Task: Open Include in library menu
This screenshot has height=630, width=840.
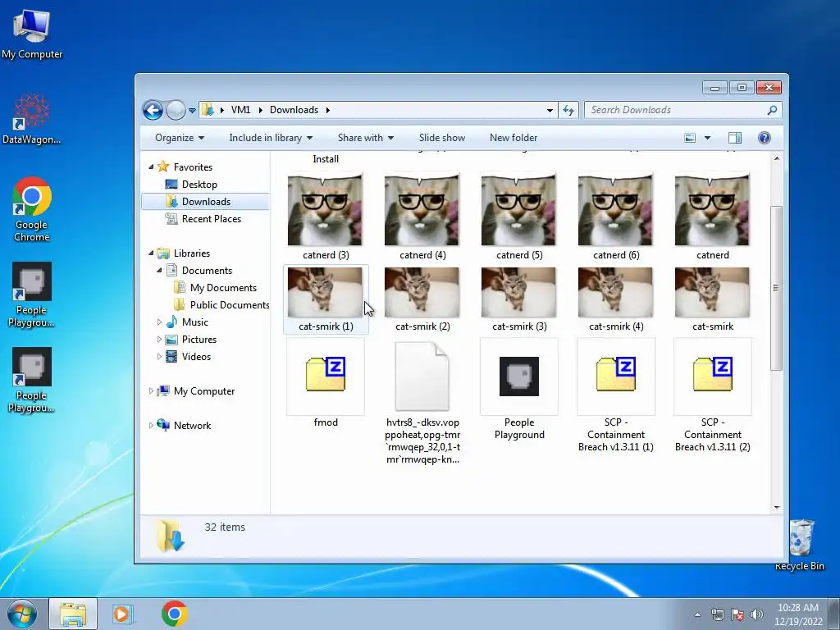Action: click(271, 138)
